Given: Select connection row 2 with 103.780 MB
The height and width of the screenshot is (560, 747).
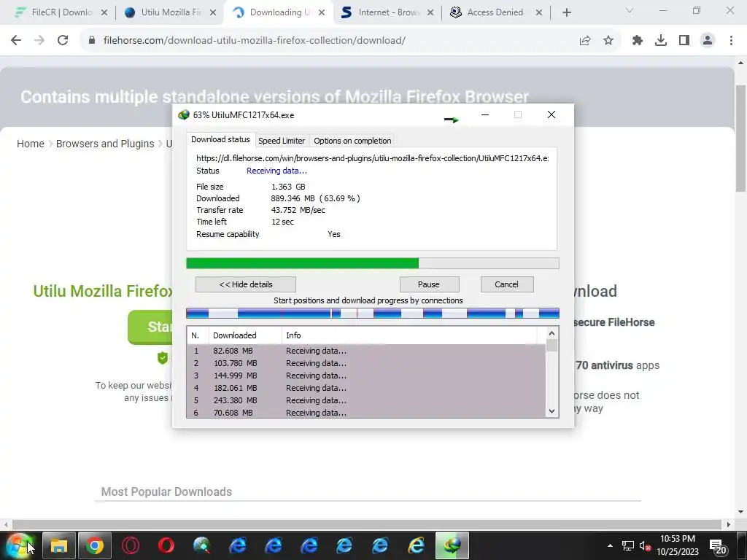Looking at the screenshot, I should tap(366, 363).
